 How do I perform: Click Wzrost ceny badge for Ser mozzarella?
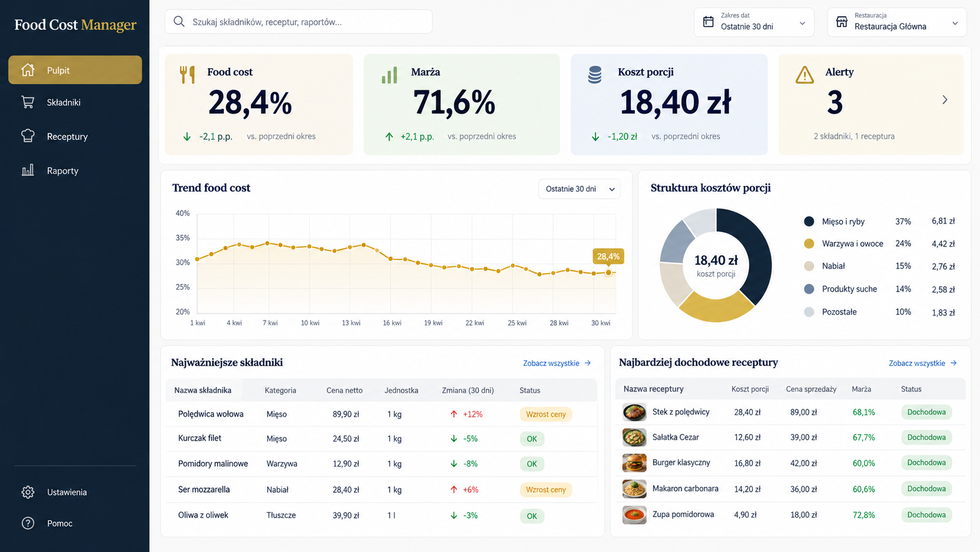point(546,490)
